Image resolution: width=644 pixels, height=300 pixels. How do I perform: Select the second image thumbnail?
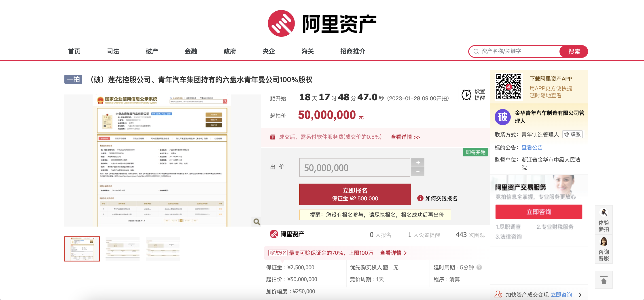[123, 249]
